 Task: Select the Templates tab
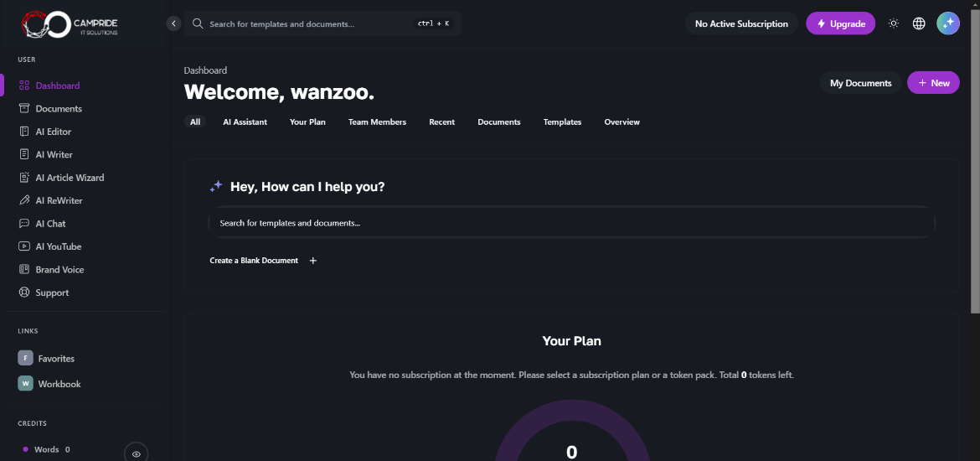point(562,122)
